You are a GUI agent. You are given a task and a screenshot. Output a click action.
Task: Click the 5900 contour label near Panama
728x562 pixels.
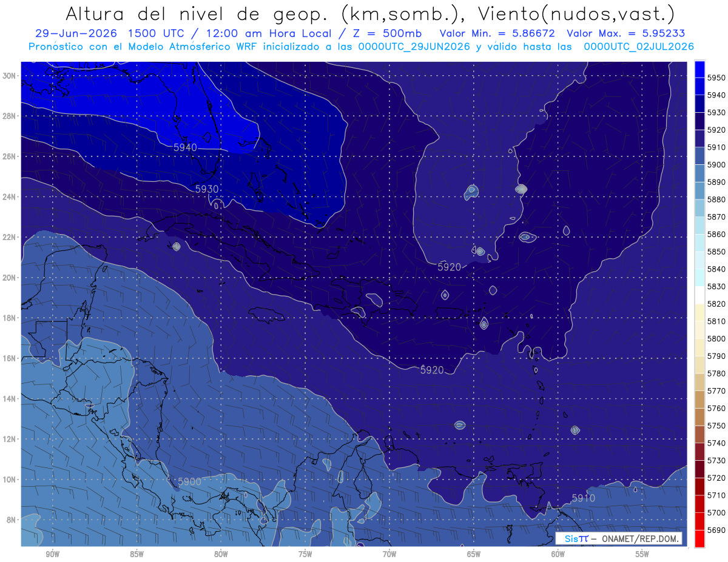[x=189, y=481]
